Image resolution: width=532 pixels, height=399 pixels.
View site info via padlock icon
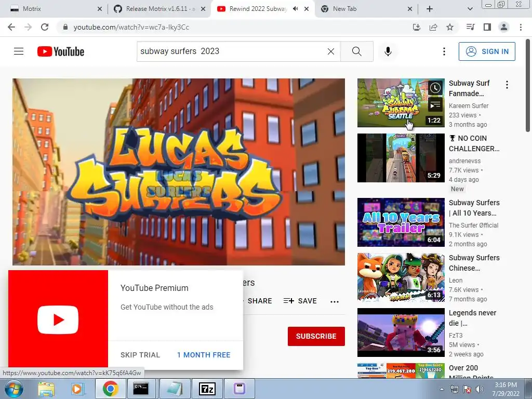[65, 27]
